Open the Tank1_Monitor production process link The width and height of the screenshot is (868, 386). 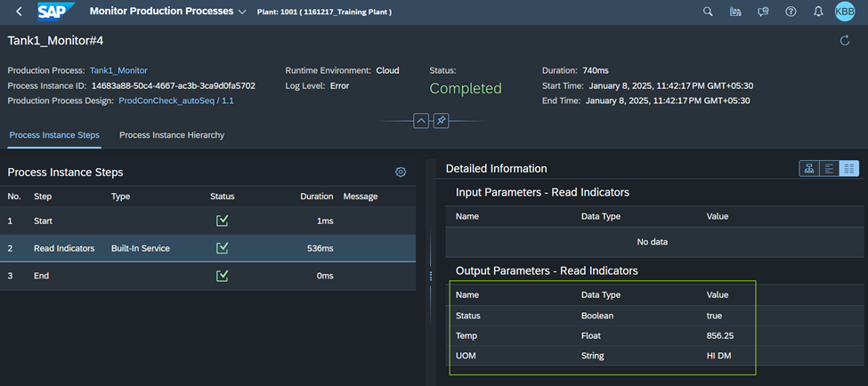118,70
